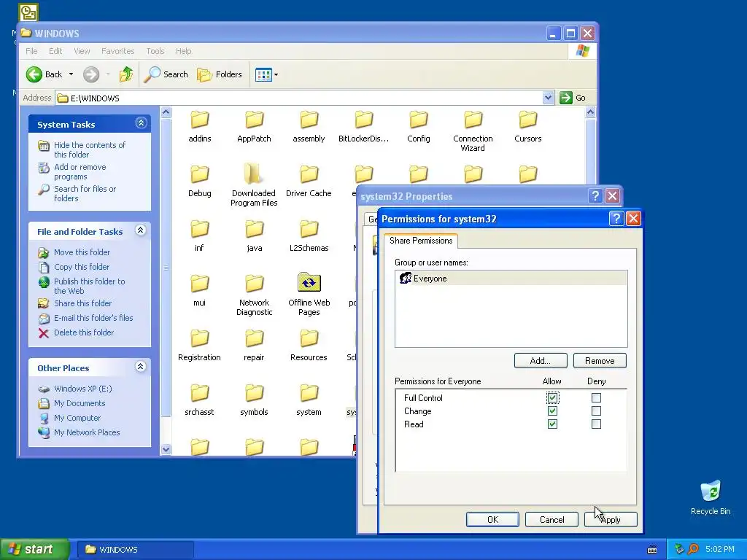Select the L2Schemas folder
The width and height of the screenshot is (747, 560).
309,236
